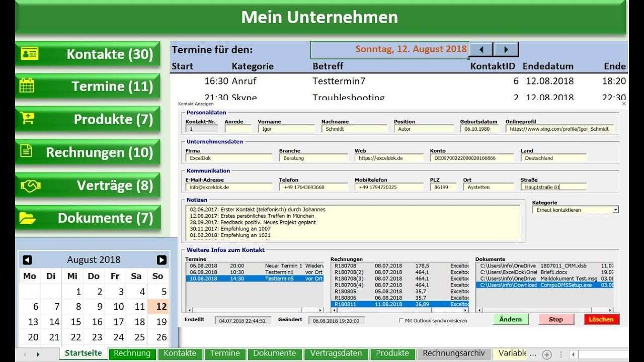This screenshot has width=644, height=362.
Task: Click into the Straße input field
Action: pos(553,187)
